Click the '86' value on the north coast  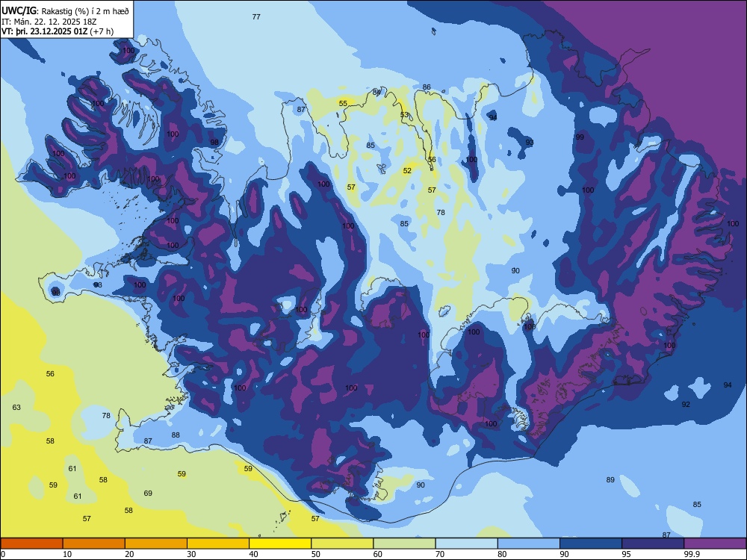(427, 87)
